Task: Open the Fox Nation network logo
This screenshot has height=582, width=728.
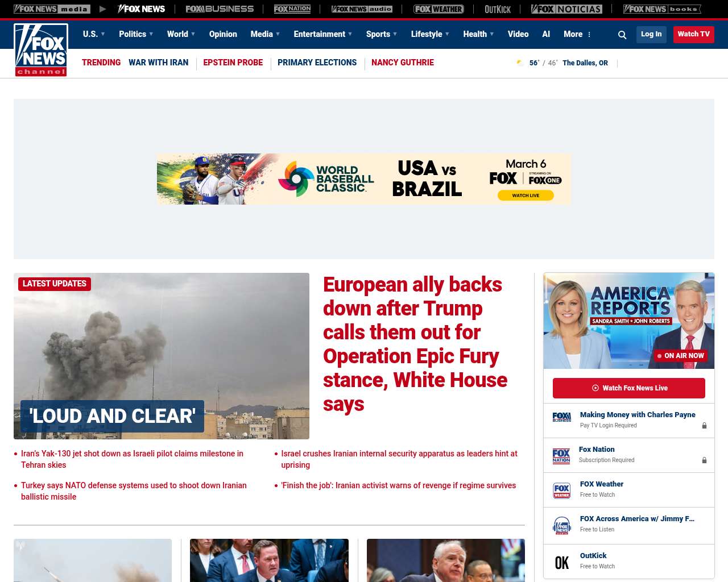Action: (292, 9)
